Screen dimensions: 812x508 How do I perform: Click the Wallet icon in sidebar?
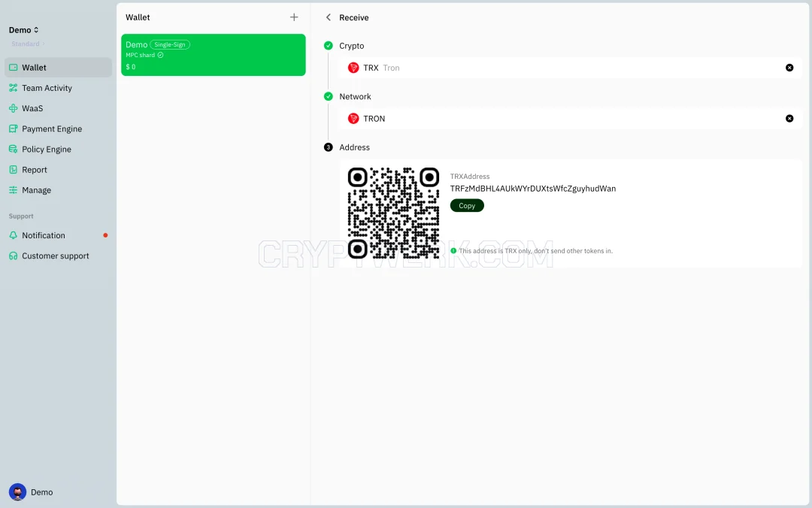coord(14,68)
